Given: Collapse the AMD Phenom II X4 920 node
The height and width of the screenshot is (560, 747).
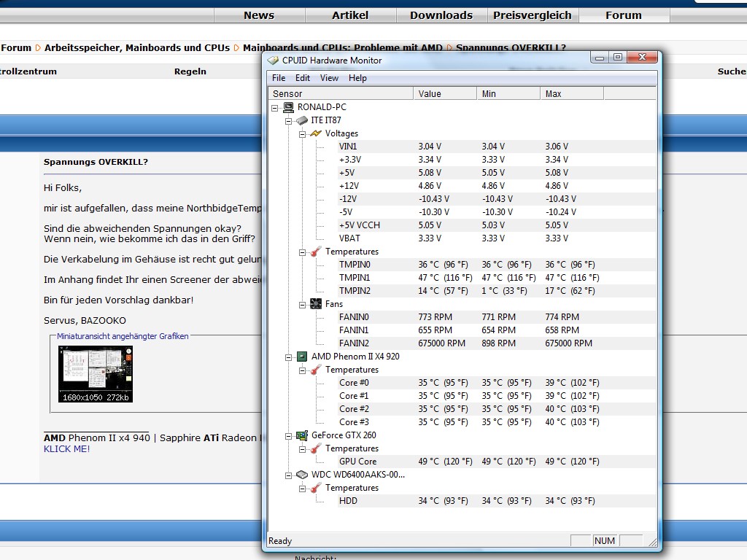Looking at the screenshot, I should click(x=288, y=357).
